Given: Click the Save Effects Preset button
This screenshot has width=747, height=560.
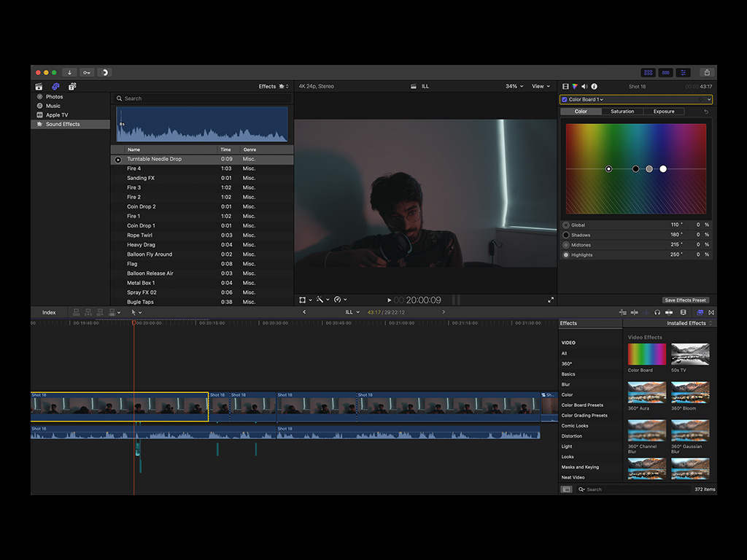Looking at the screenshot, I should coord(685,300).
